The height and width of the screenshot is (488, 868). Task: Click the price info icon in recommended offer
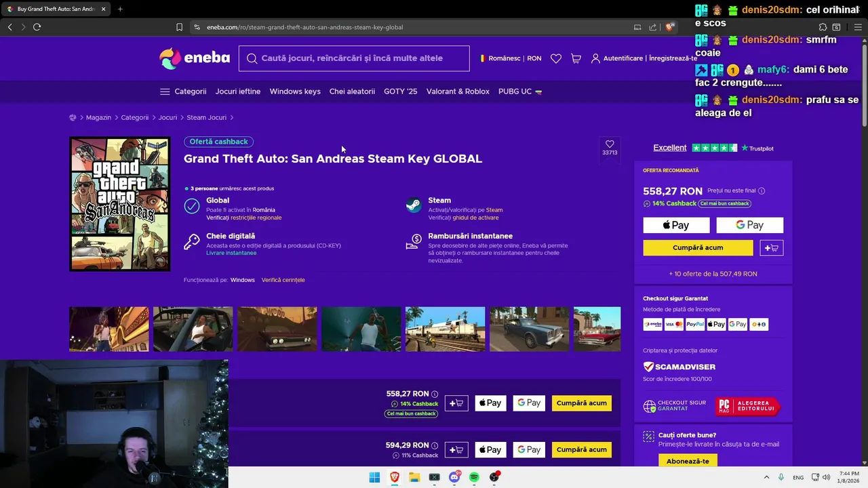click(762, 191)
